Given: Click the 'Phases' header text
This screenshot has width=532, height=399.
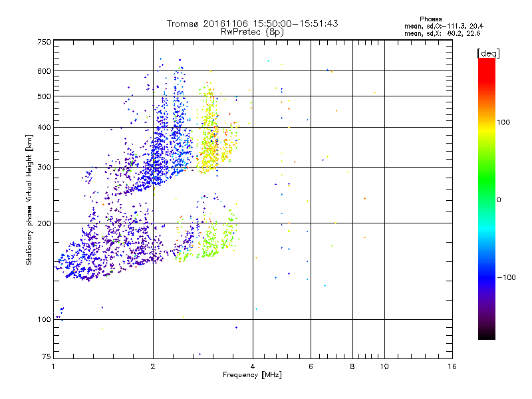Looking at the screenshot, I should (x=430, y=19).
